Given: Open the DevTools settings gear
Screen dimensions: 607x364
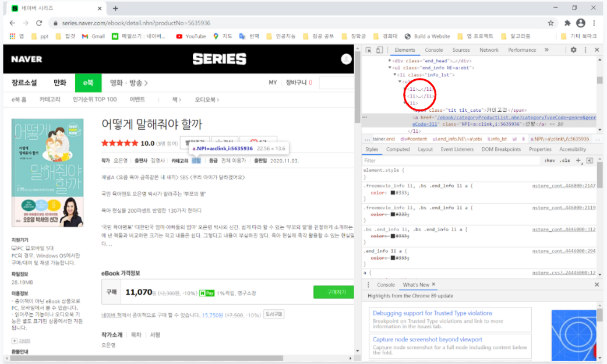Looking at the screenshot, I should pyautogui.click(x=573, y=50).
